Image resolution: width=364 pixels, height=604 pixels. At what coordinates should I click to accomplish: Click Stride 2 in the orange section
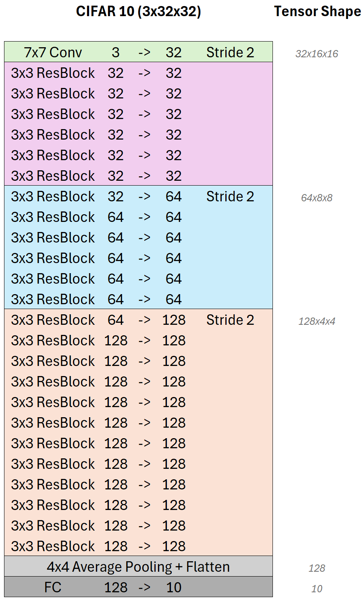pos(230,320)
